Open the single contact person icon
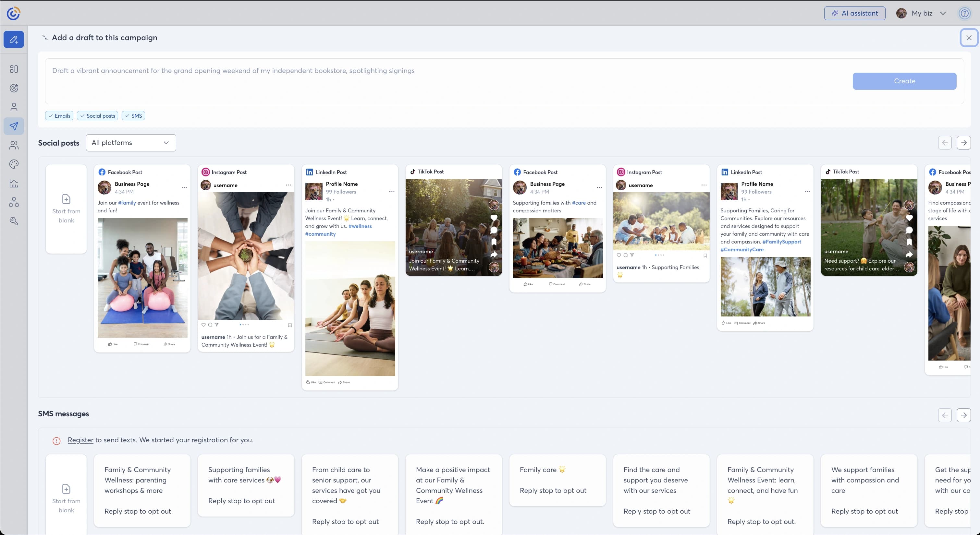This screenshot has height=535, width=980. click(14, 107)
